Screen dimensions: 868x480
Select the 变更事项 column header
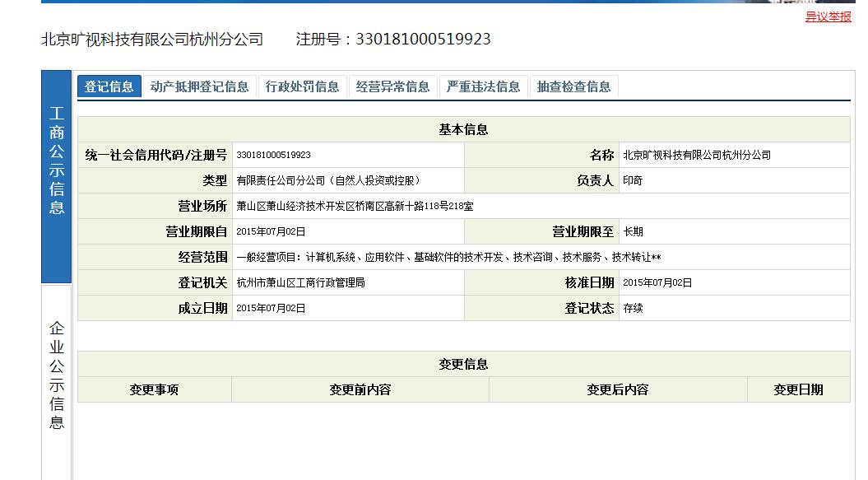tap(153, 389)
